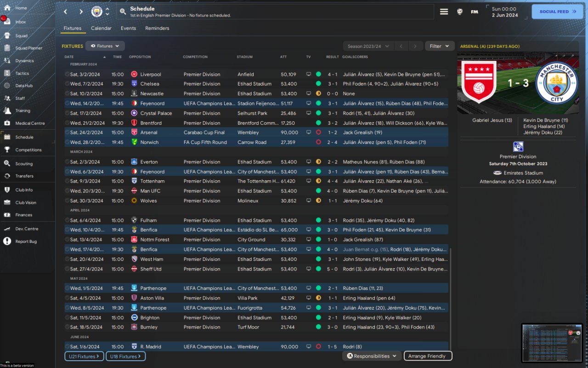Viewport: 588px width, 368px height.
Task: Tick the check circle beside the Chelsea fixture
Action: pyautogui.click(x=67, y=84)
